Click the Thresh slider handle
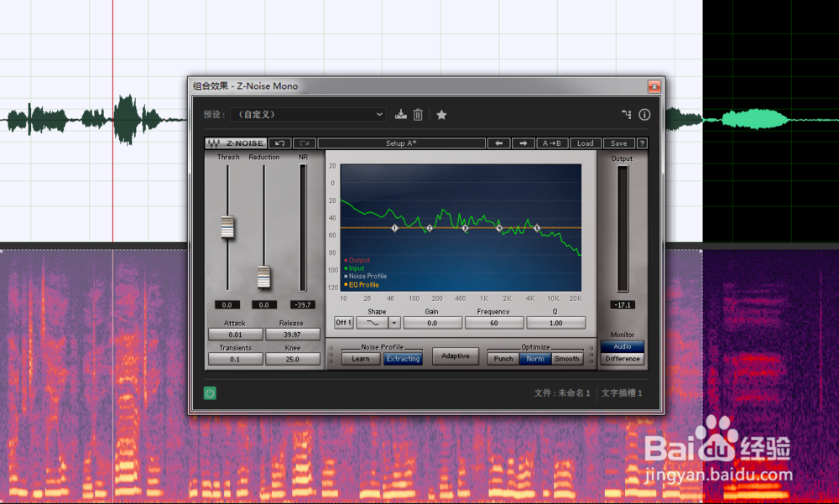 click(x=227, y=227)
